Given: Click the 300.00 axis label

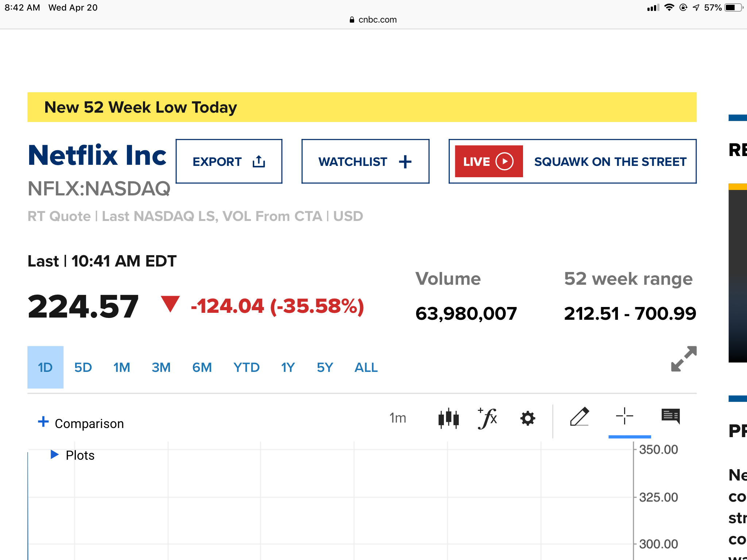Looking at the screenshot, I should pyautogui.click(x=658, y=544).
